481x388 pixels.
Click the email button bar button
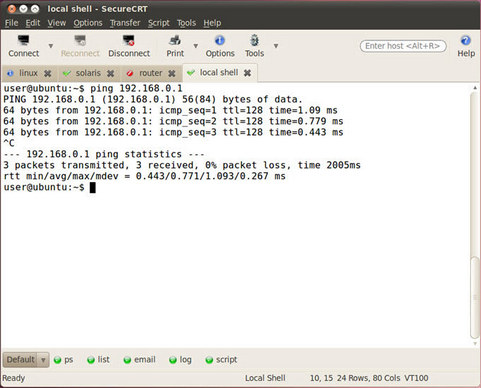click(139, 360)
